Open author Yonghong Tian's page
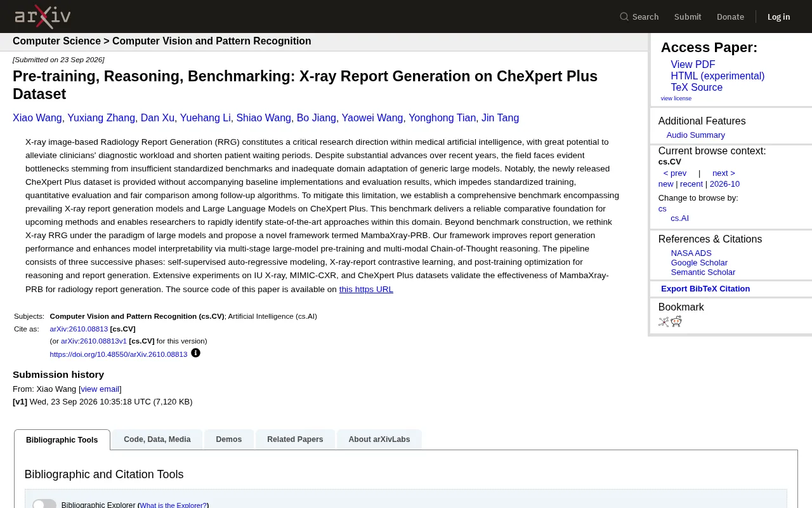Image resolution: width=812 pixels, height=508 pixels. (442, 118)
